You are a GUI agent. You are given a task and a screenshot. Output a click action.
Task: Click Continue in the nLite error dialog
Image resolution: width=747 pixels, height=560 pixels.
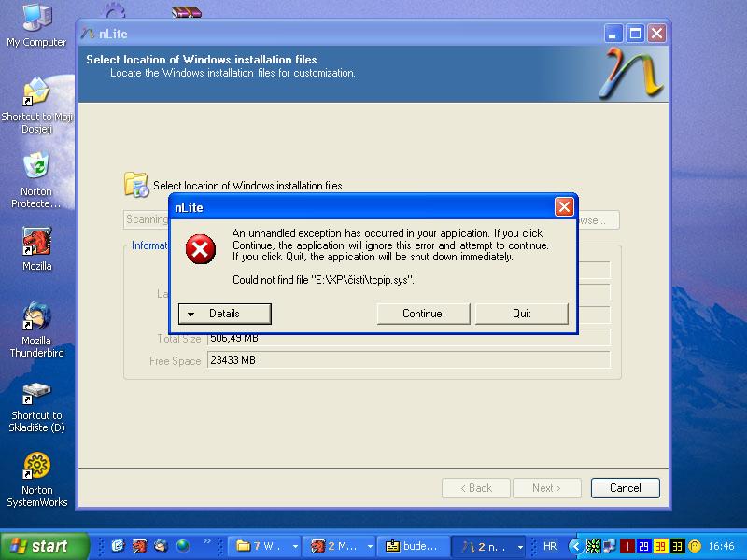point(423,314)
